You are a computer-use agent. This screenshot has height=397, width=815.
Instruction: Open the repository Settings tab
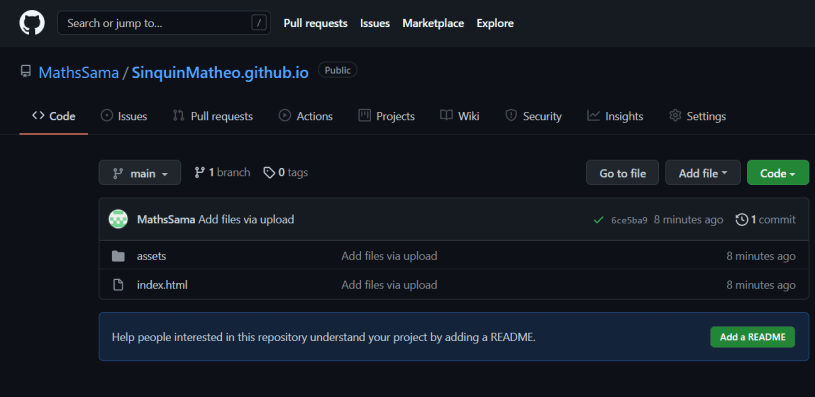point(698,116)
